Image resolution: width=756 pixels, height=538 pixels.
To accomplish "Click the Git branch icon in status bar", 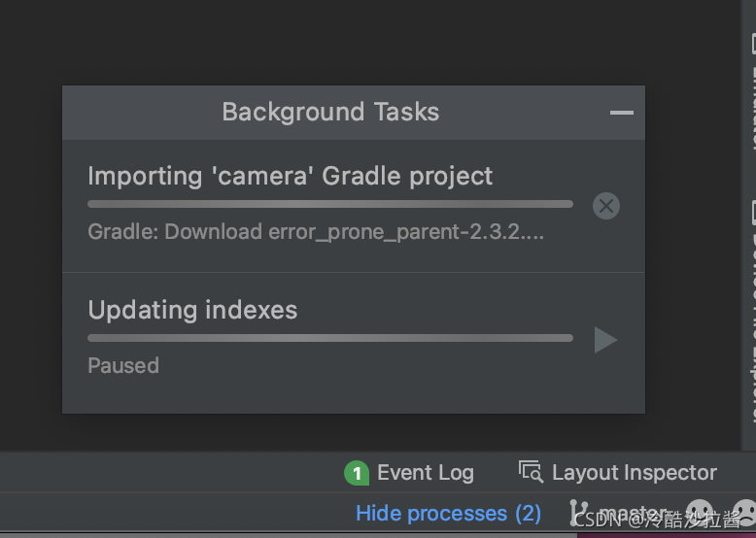I will [x=579, y=512].
